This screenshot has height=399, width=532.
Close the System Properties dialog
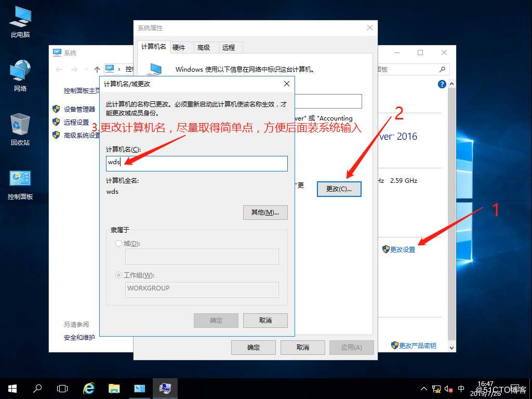click(370, 28)
